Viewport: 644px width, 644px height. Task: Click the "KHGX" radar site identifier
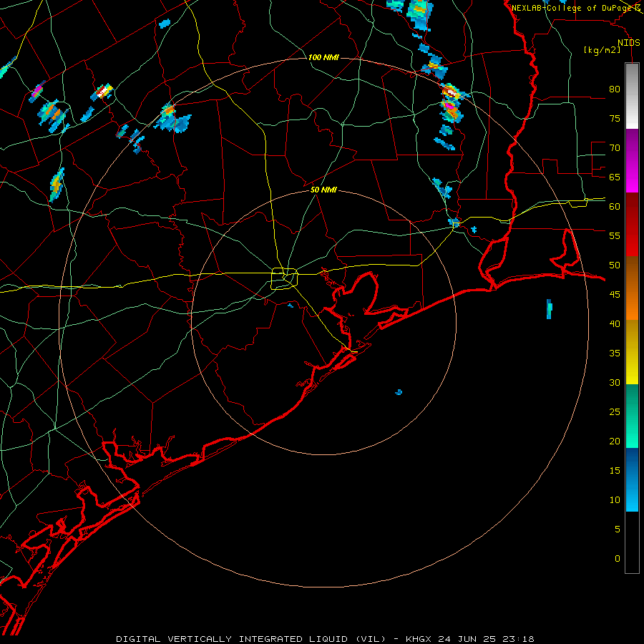tap(419, 639)
